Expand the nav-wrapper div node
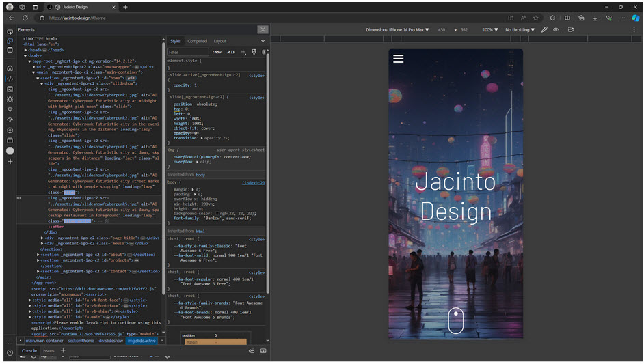Image resolution: width=644 pixels, height=364 pixels. [33, 66]
